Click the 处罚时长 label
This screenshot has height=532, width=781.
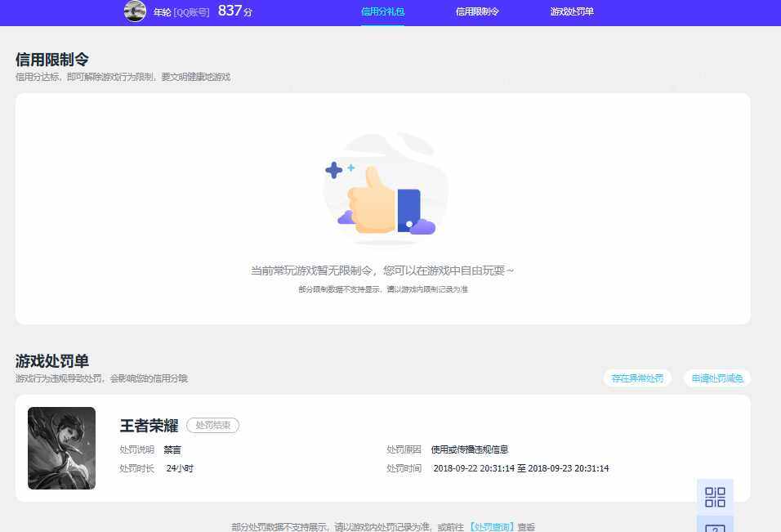(137, 468)
